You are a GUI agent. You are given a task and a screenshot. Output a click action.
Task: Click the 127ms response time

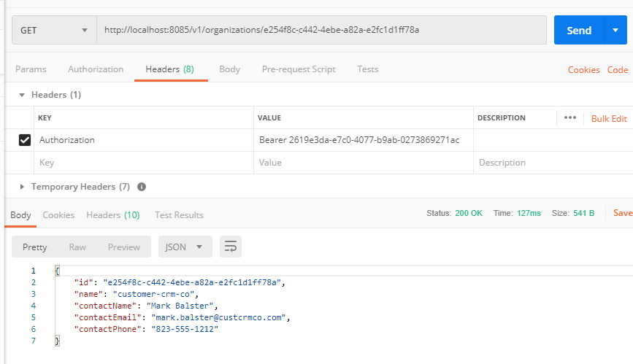(x=529, y=213)
